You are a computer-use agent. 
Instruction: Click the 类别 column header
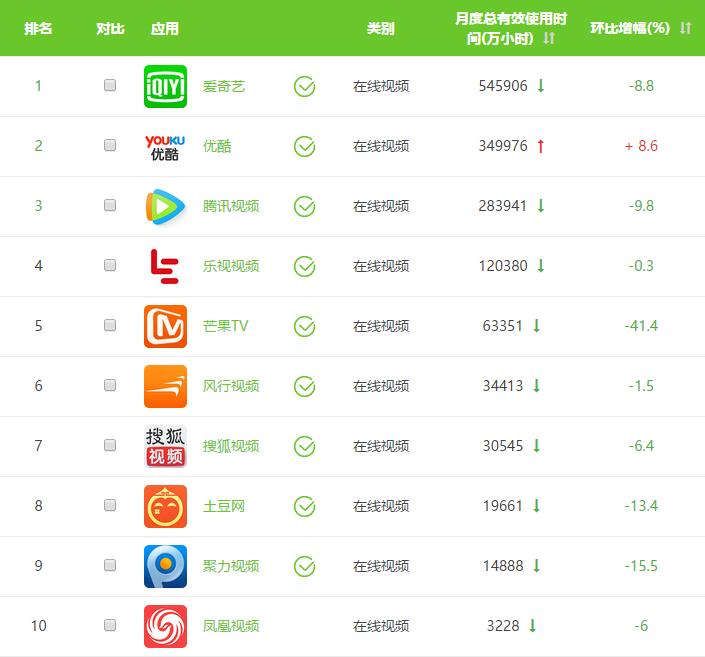(380, 28)
